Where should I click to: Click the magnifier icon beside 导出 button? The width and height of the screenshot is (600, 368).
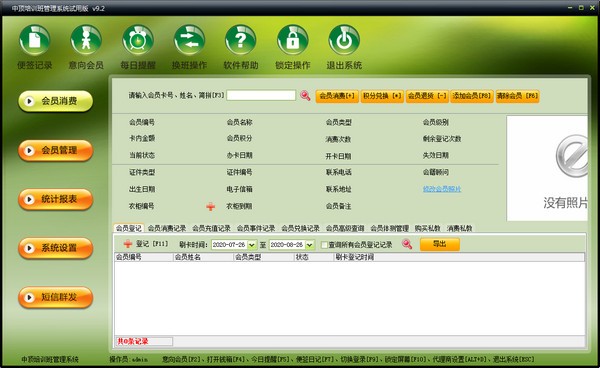[407, 244]
